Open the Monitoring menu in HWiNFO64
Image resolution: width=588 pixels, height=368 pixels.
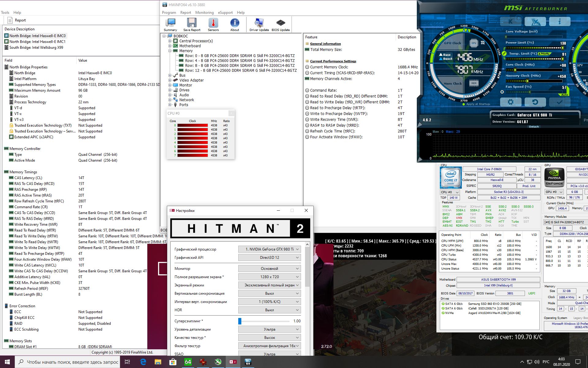point(204,13)
